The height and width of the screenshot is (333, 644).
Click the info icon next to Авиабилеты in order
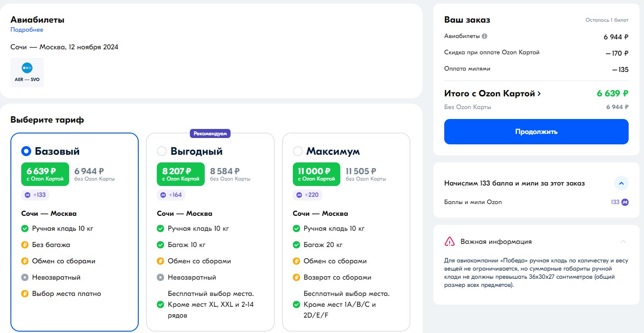click(x=484, y=36)
